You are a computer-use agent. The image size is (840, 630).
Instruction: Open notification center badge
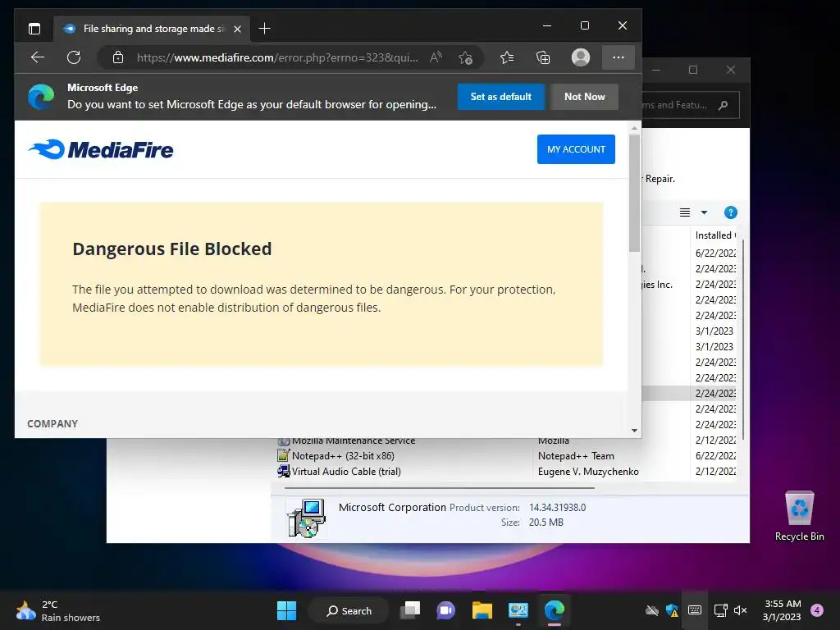817,610
